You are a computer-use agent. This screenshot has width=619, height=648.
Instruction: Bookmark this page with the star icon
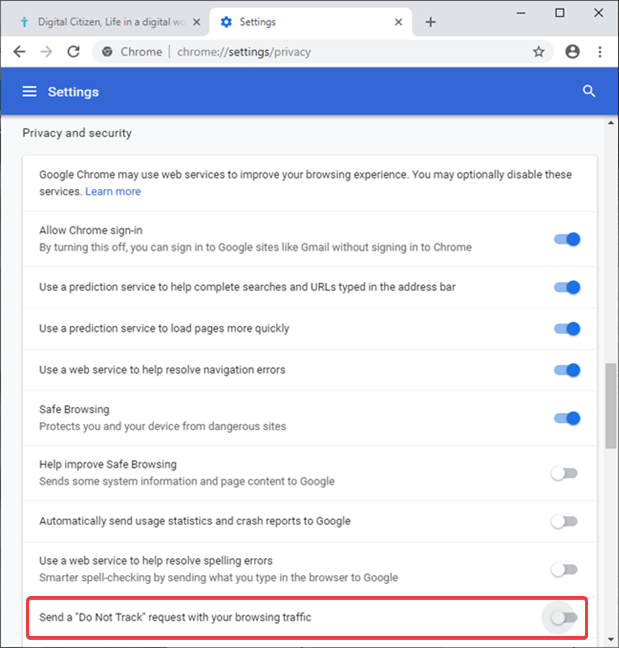(x=538, y=52)
